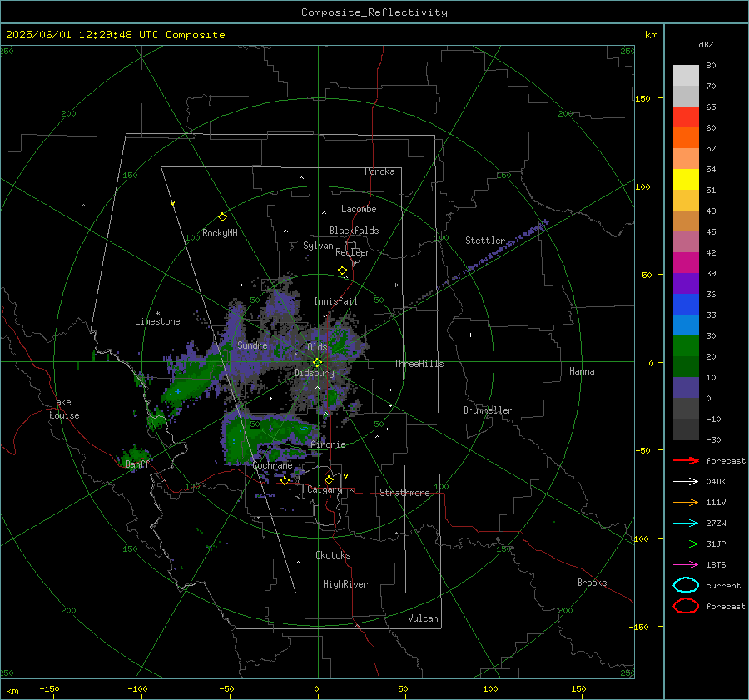Click the yellow radar-site diamond between Olds and Didsbury
This screenshot has width=749, height=700.
pos(317,362)
